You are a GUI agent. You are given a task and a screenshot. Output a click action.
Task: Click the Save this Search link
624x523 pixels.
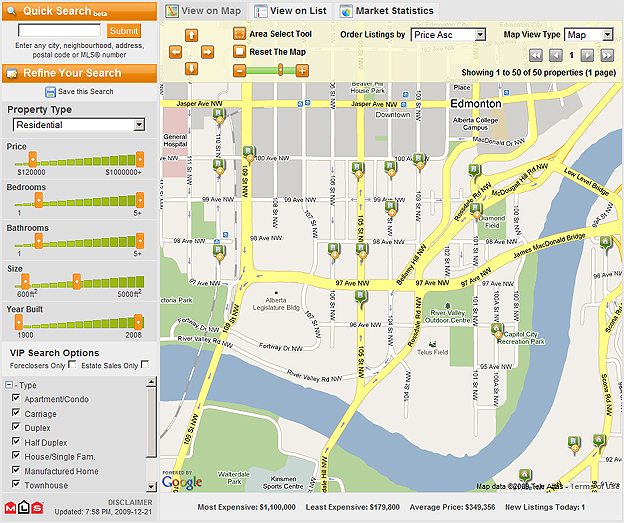coord(86,92)
